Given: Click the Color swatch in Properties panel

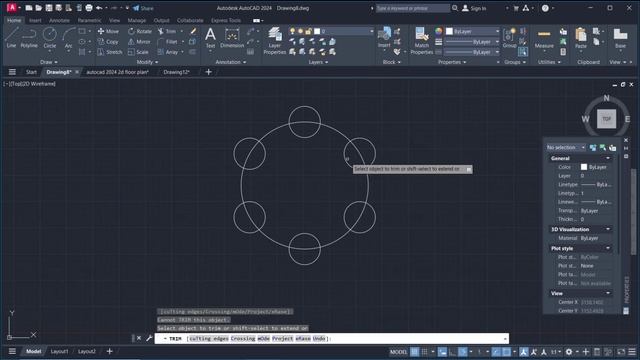Looking at the screenshot, I should (584, 167).
